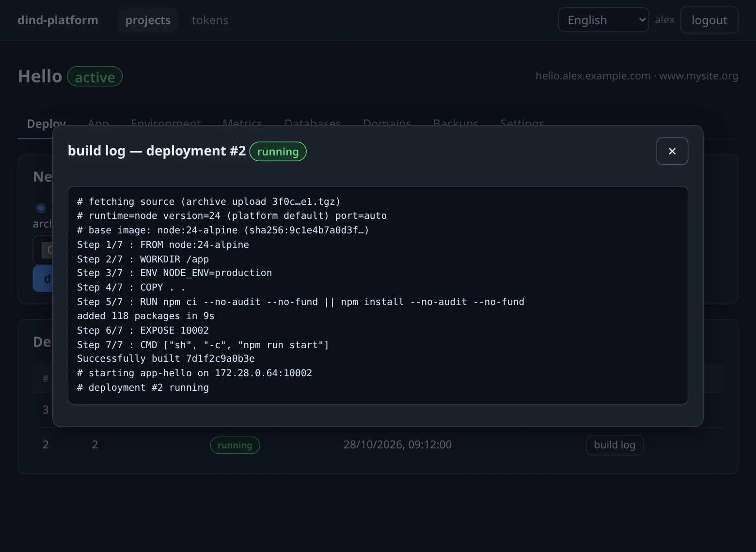756x552 pixels.
Task: Close the build log dialog
Action: point(672,151)
